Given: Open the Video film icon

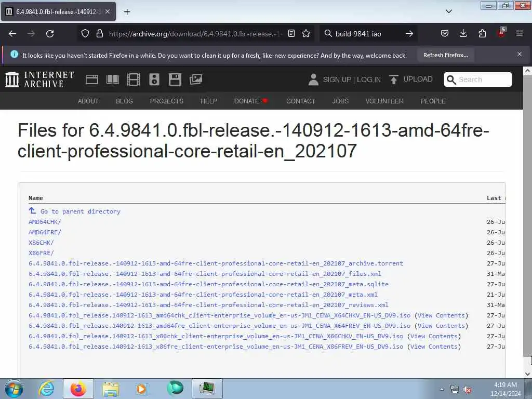Looking at the screenshot, I should click(134, 79).
